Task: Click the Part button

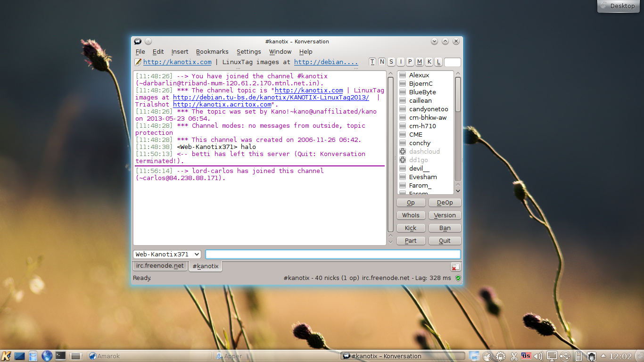Action: pos(411,241)
